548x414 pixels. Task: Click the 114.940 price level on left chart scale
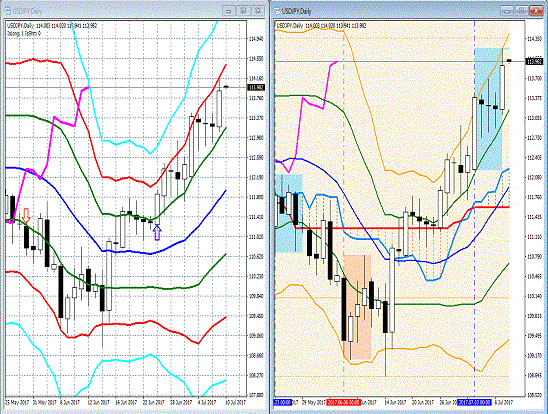(256, 39)
